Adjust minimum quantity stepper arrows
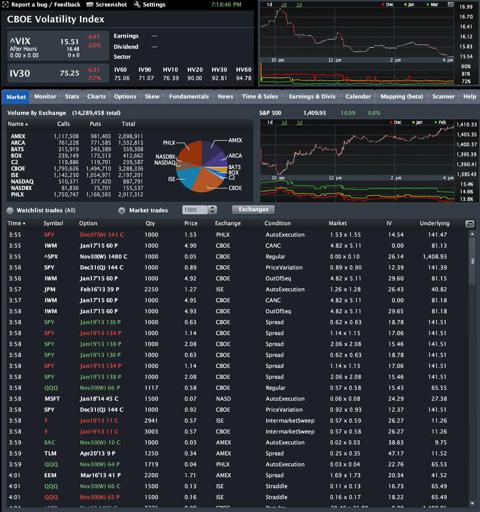This screenshot has width=480, height=512. pyautogui.click(x=212, y=210)
